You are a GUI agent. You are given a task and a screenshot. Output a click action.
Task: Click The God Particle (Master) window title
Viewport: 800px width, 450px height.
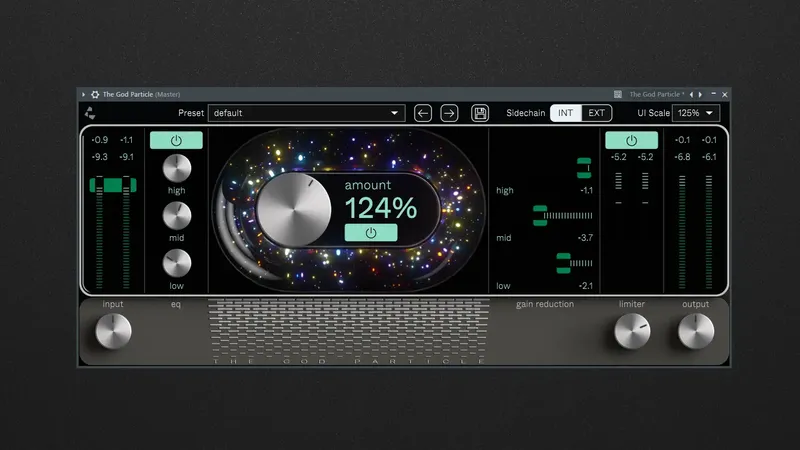tap(141, 94)
